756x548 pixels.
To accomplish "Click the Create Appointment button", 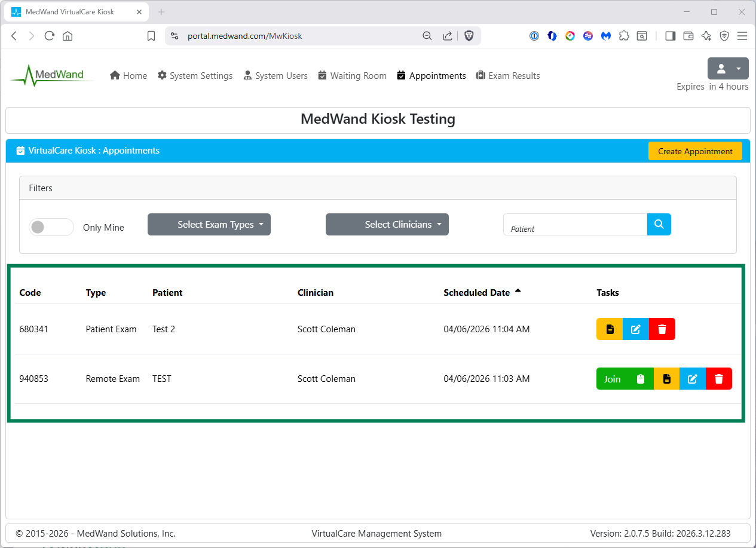I will tap(695, 151).
